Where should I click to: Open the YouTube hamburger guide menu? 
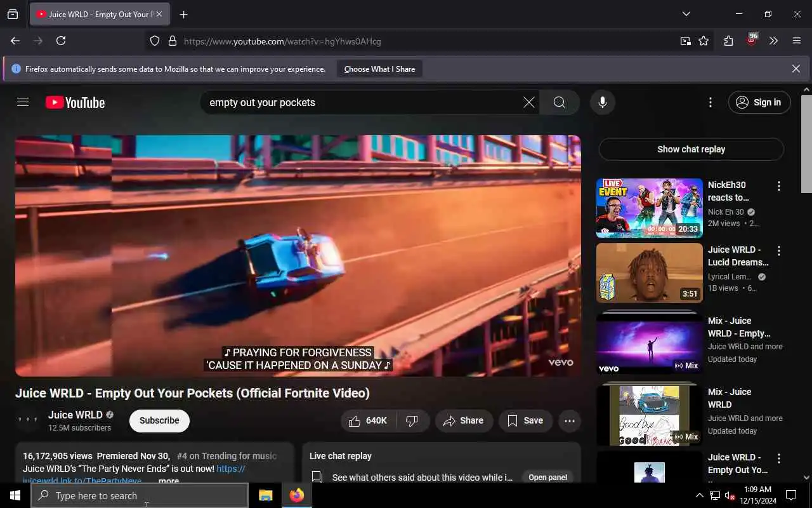[x=23, y=102]
